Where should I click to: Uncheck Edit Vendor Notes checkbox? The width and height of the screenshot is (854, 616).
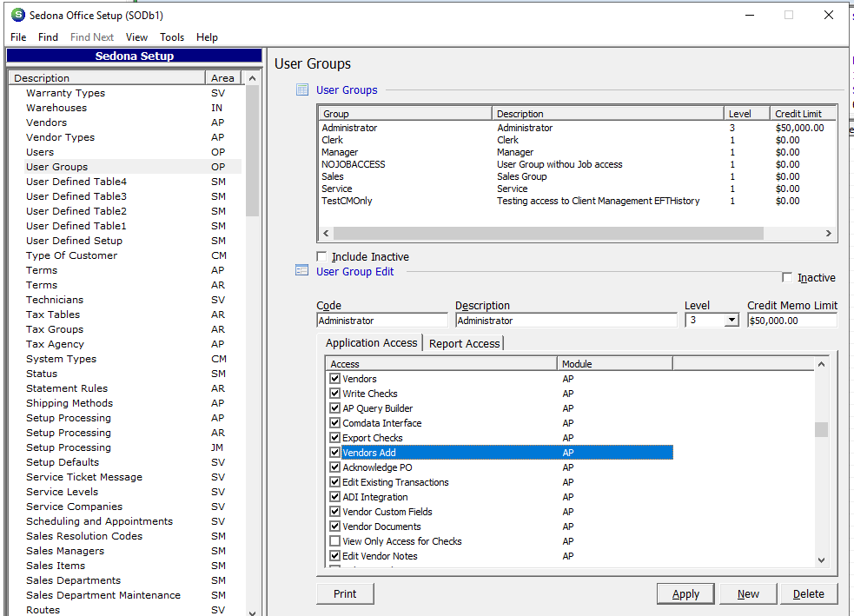(335, 555)
